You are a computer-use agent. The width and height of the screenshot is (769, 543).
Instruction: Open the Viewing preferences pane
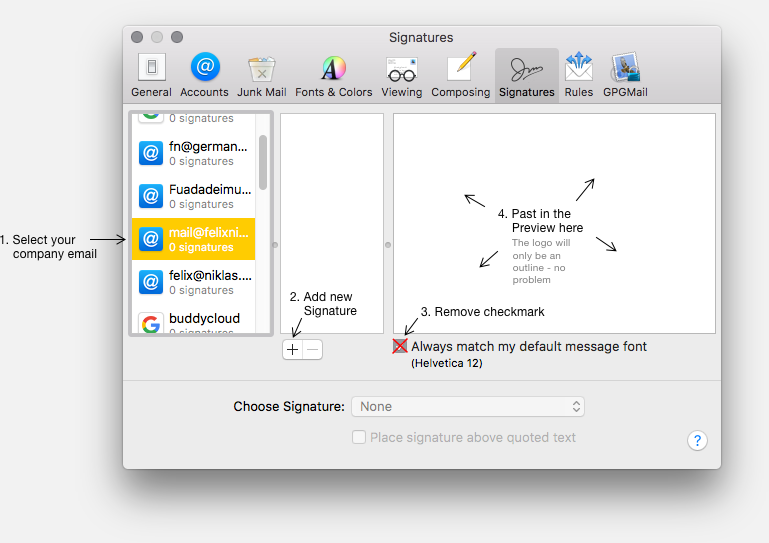[x=401, y=75]
